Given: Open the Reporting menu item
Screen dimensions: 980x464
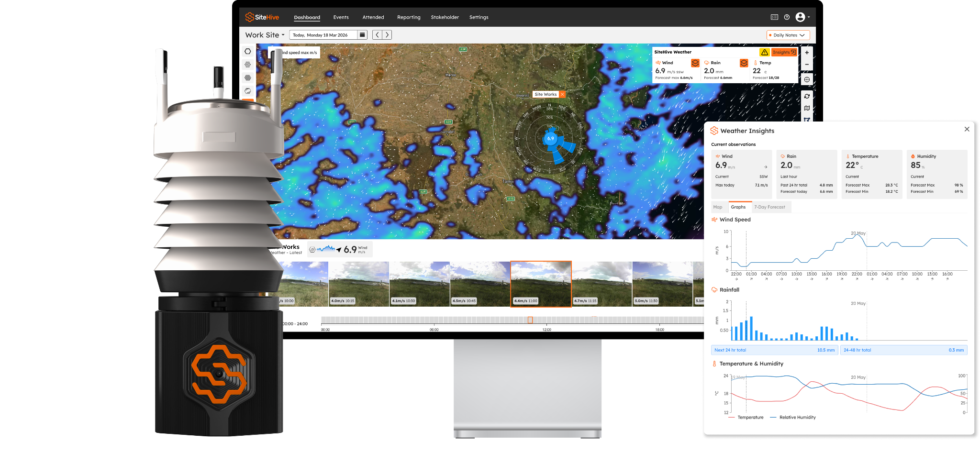Looking at the screenshot, I should [x=409, y=17].
